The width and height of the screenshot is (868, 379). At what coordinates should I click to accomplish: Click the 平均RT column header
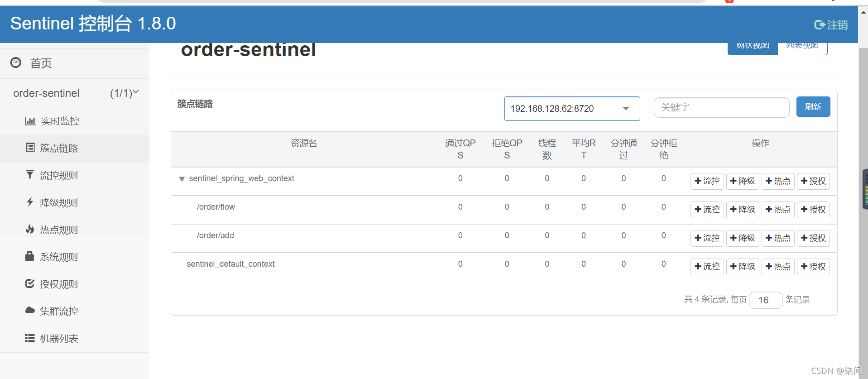(584, 149)
